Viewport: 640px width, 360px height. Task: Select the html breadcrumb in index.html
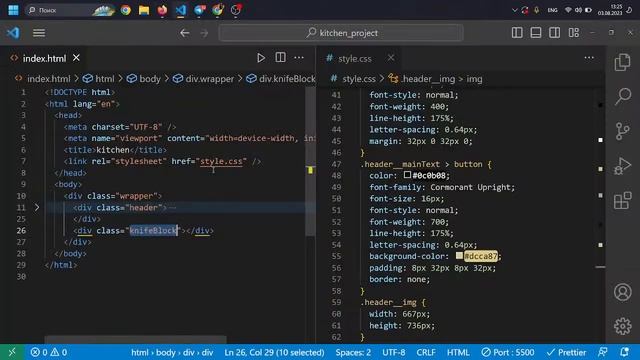[x=99, y=79]
